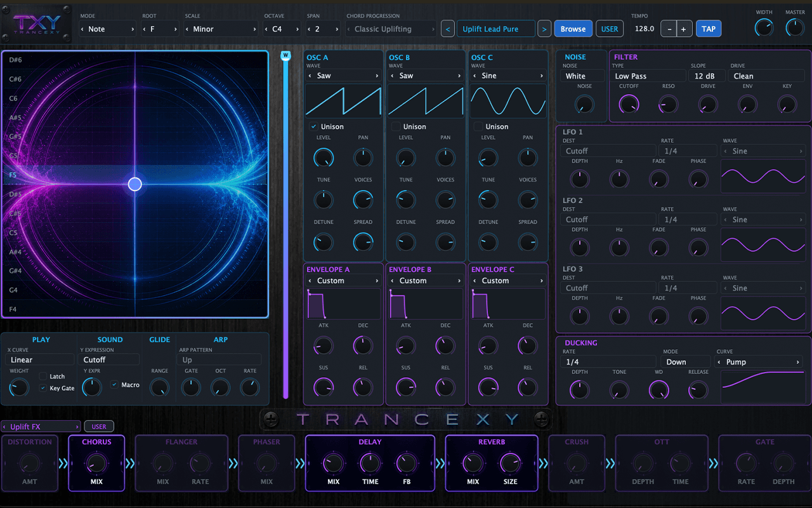Click the OSC A SPREAD knob
This screenshot has width=812, height=508.
[x=363, y=242]
